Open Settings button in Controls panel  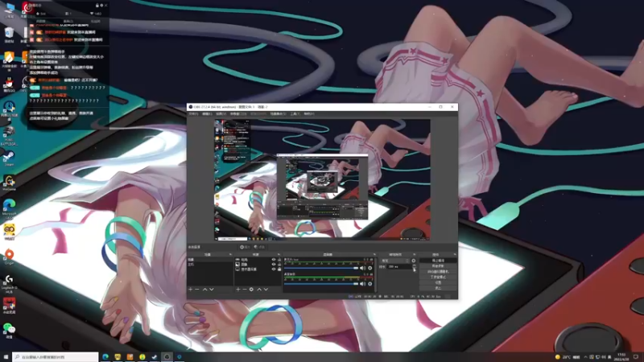438,282
